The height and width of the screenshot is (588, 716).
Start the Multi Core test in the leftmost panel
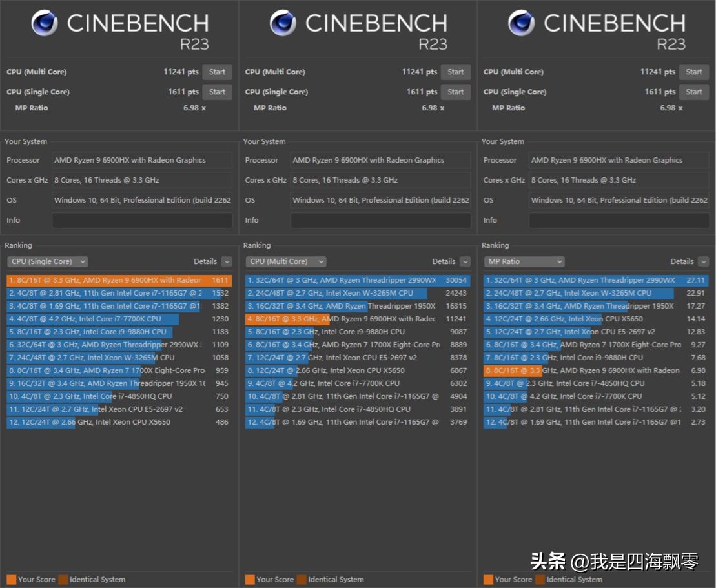pyautogui.click(x=217, y=72)
